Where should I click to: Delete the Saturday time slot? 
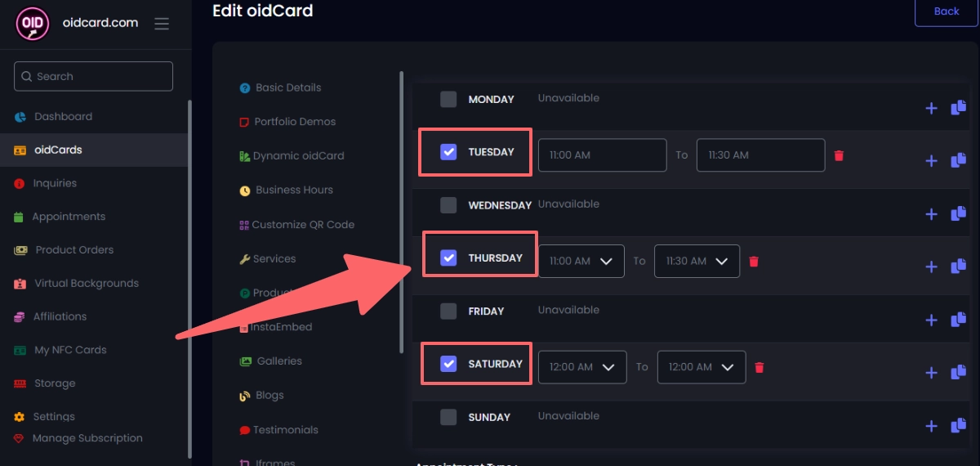pyautogui.click(x=759, y=367)
